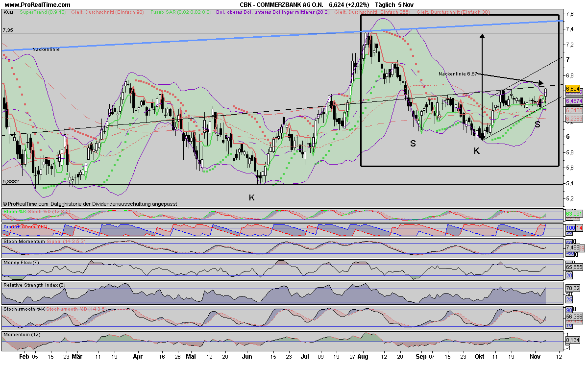Screen dimensions: 588x392
Task: Select the Stoch Momentum indicator label
Action: click(x=24, y=242)
